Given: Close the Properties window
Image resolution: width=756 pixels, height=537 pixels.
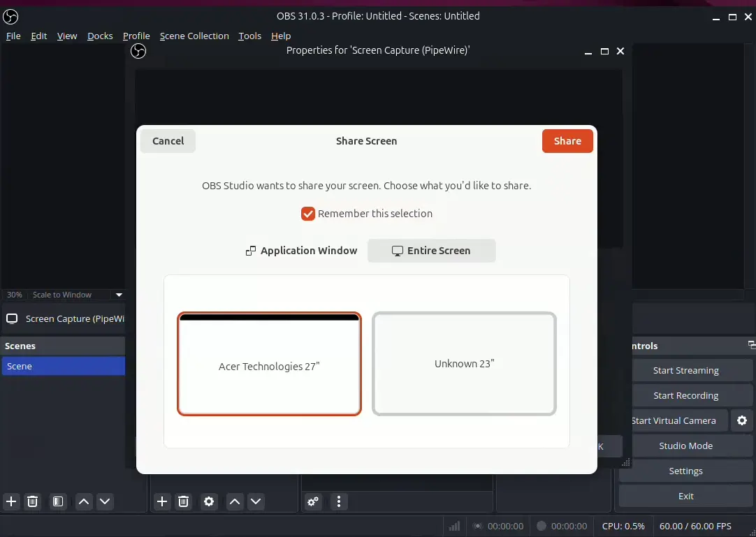Looking at the screenshot, I should 620,51.
